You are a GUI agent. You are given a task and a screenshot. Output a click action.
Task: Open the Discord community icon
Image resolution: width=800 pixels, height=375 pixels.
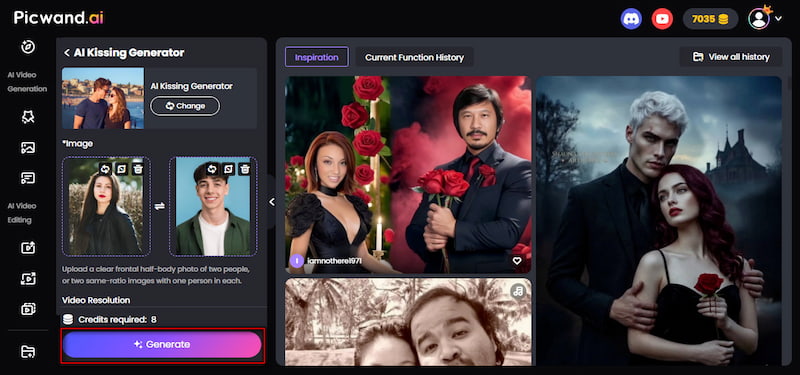(631, 19)
